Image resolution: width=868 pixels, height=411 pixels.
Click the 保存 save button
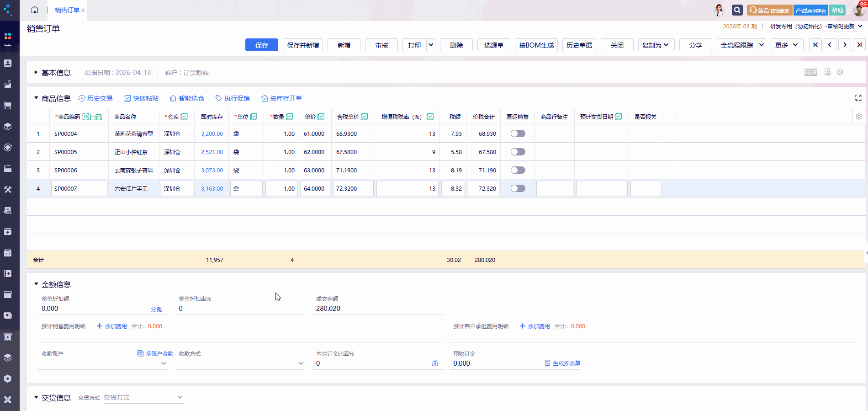pyautogui.click(x=262, y=45)
